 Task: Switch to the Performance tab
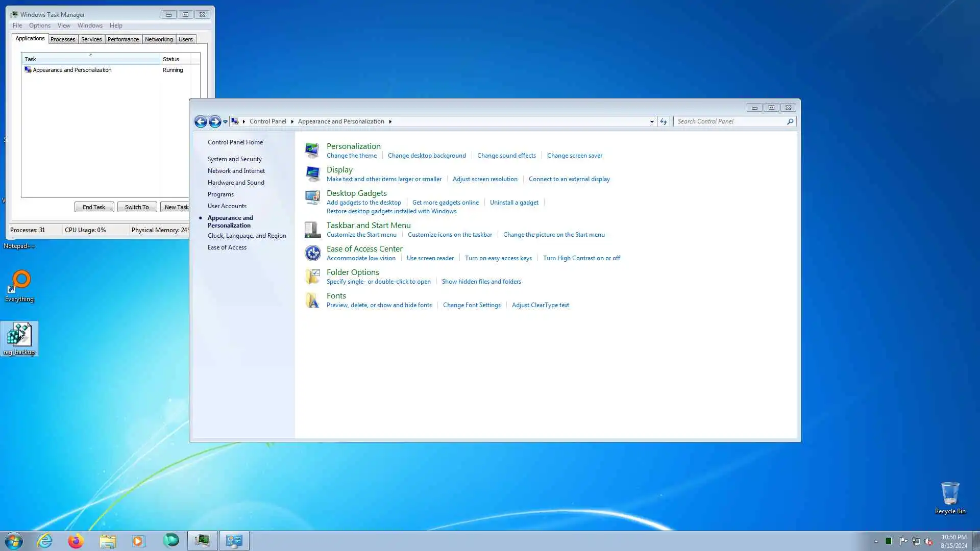(x=123, y=39)
